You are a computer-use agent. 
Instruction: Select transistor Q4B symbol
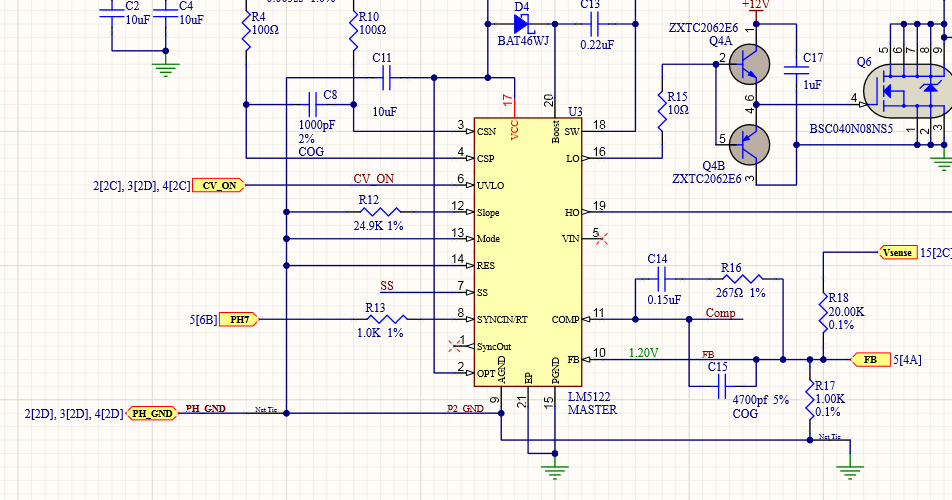(749, 145)
